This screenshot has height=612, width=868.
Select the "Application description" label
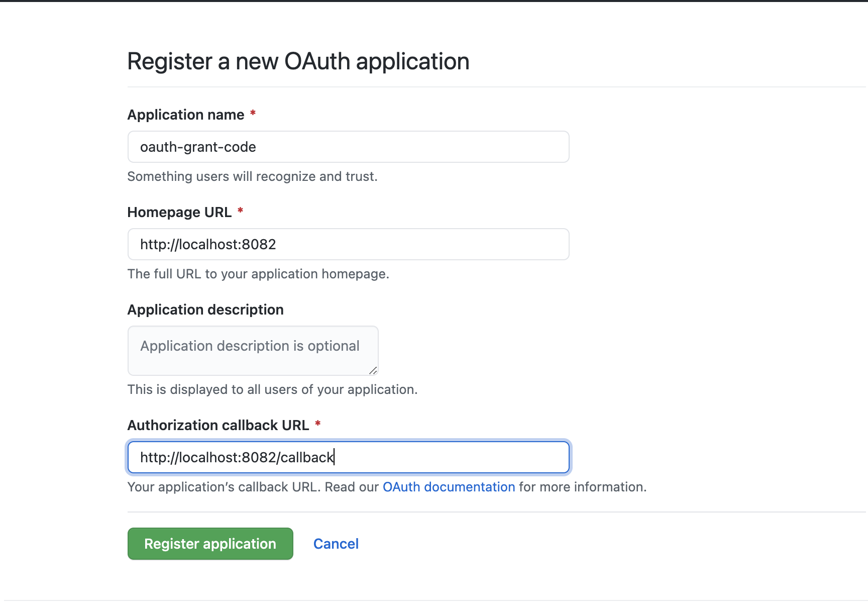pyautogui.click(x=205, y=310)
